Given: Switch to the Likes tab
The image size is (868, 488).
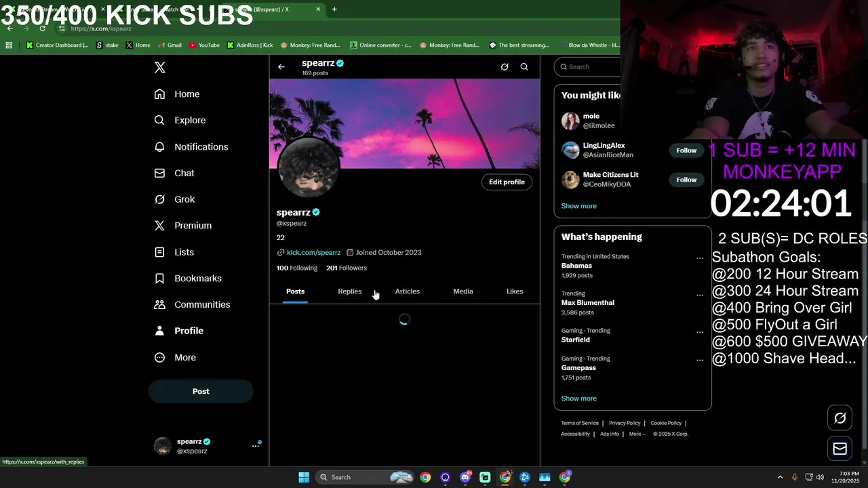Looking at the screenshot, I should tap(515, 291).
